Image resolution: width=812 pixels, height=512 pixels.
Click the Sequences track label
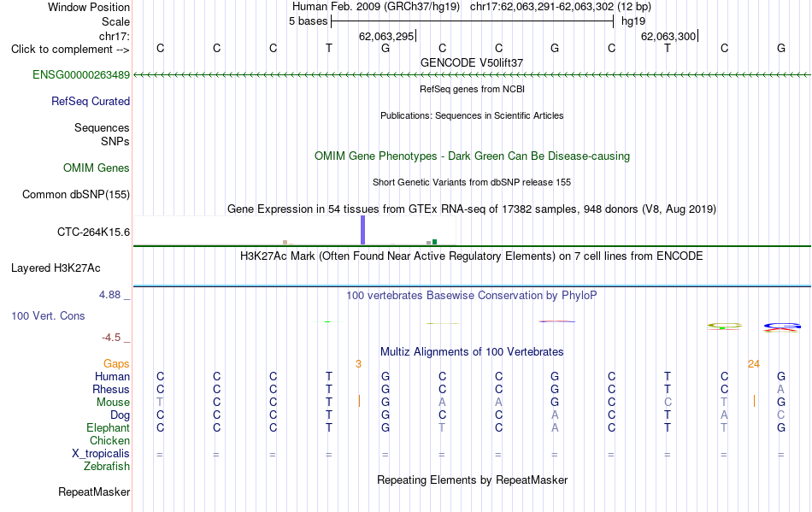point(102,128)
